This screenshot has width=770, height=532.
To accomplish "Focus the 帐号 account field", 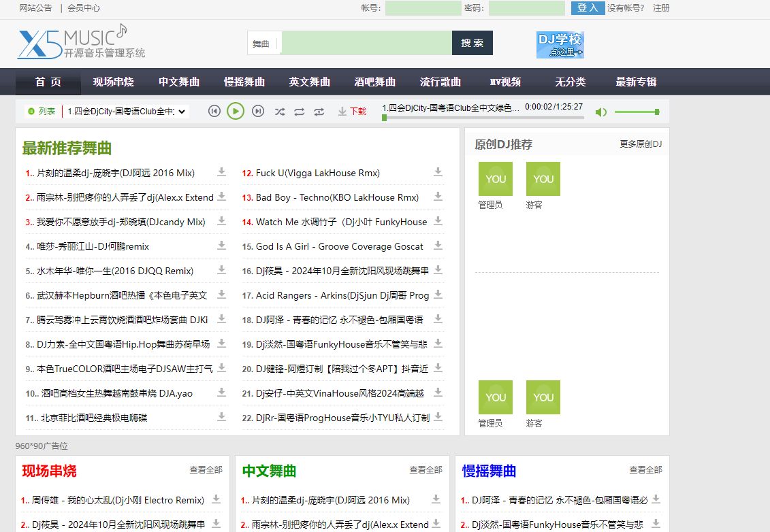I will click(x=423, y=8).
